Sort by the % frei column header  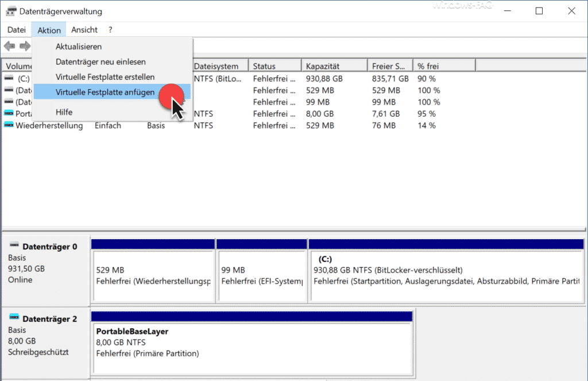point(444,66)
